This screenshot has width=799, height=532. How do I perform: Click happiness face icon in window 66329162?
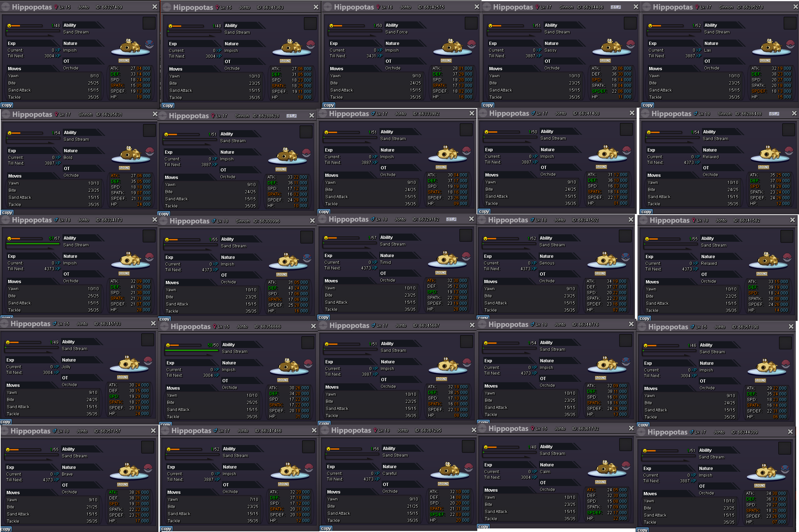click(x=326, y=238)
